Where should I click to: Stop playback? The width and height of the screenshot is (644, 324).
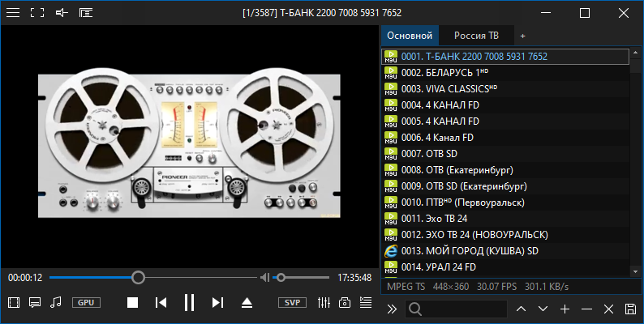pos(132,303)
